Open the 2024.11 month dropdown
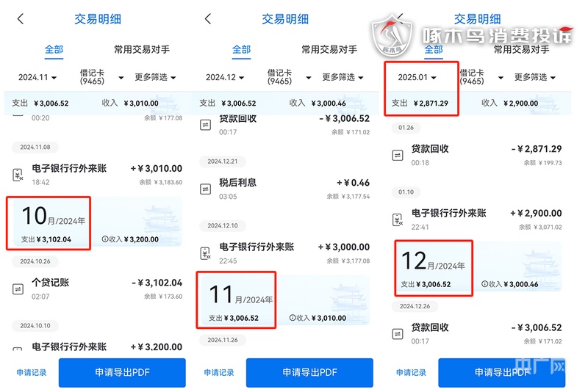The image size is (588, 392). [38, 77]
